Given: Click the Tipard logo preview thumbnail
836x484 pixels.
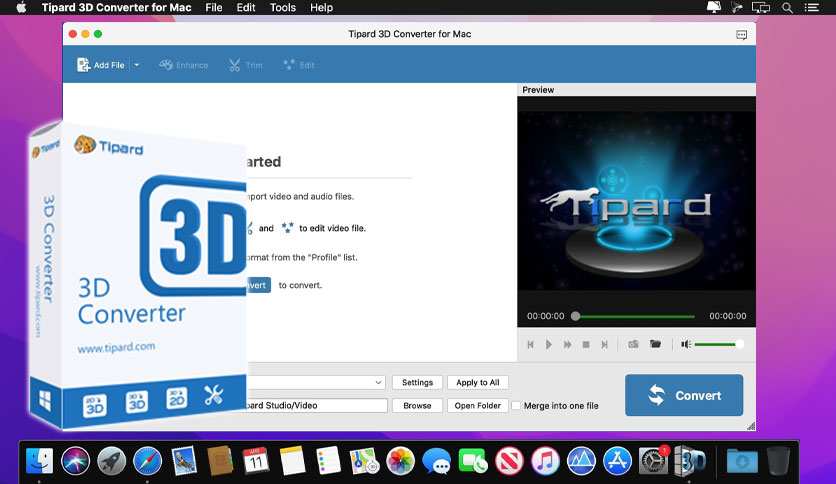Looking at the screenshot, I should (x=637, y=200).
